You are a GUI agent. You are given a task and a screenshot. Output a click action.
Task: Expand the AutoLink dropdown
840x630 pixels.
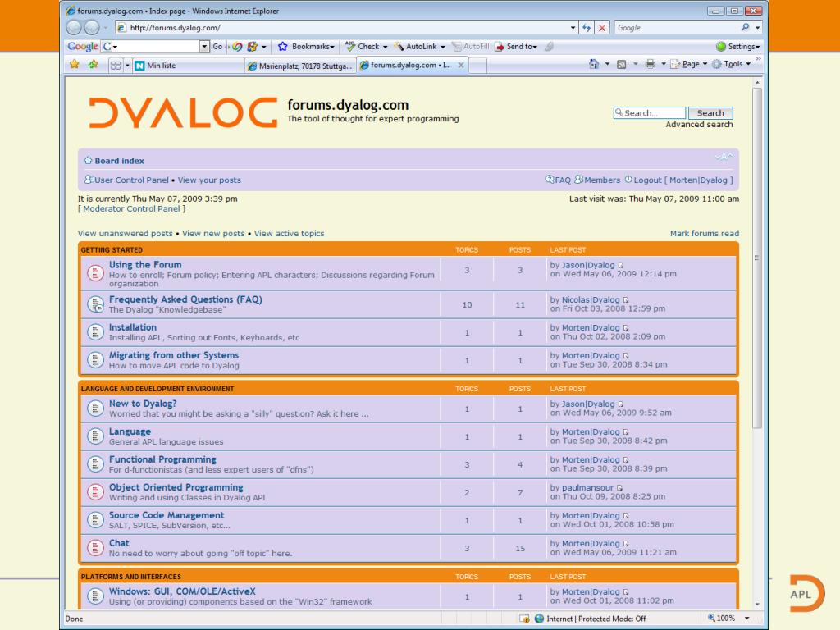442,47
